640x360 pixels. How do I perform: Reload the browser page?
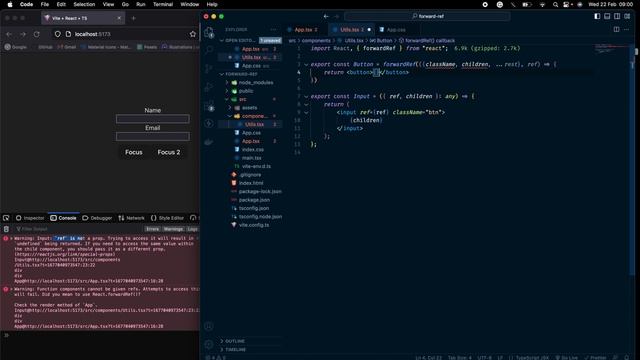(x=37, y=34)
